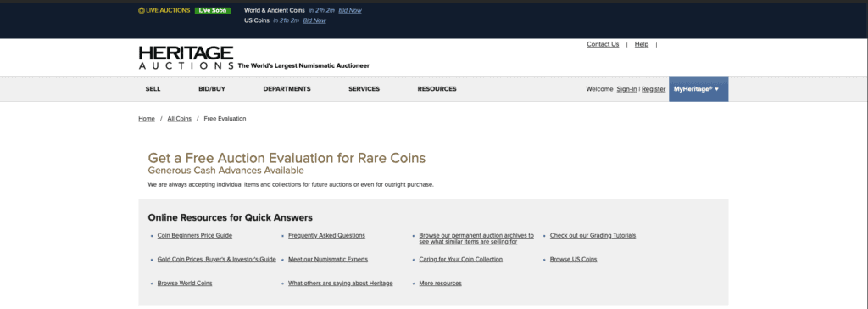Click the Register link
Image resolution: width=868 pixels, height=309 pixels.
654,89
